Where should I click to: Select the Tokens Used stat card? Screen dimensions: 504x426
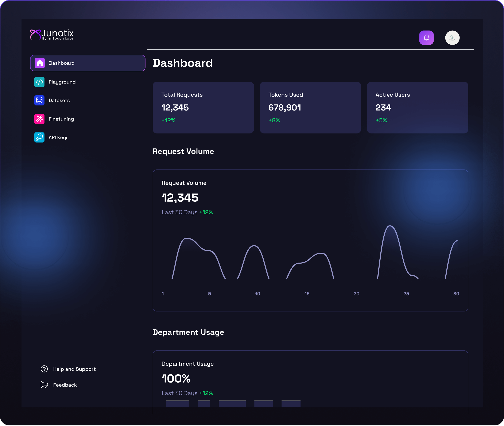[x=310, y=108]
